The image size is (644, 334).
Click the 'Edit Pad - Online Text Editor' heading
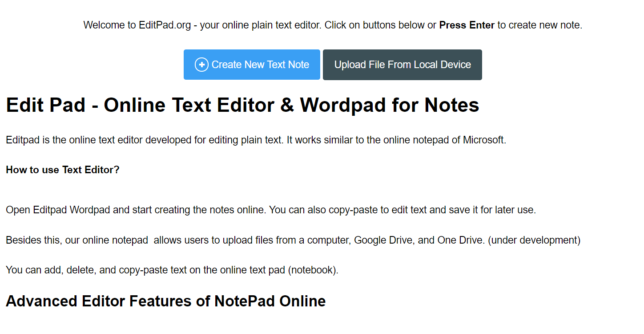tap(242, 105)
